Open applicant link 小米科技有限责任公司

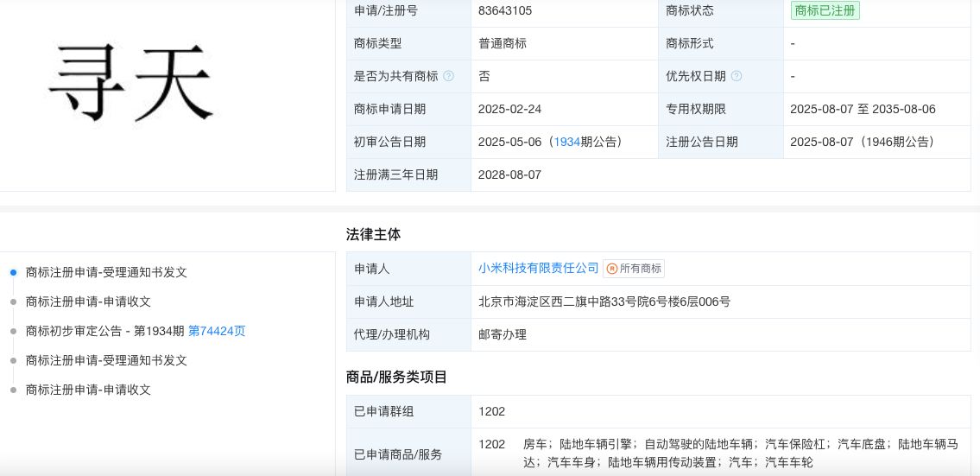click(x=538, y=269)
